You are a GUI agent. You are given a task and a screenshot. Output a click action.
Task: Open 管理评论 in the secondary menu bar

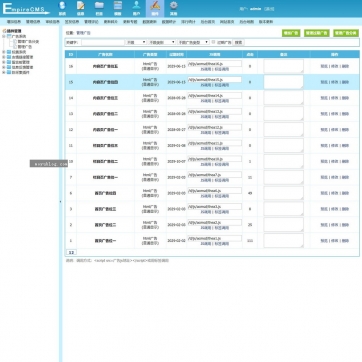pos(91,22)
